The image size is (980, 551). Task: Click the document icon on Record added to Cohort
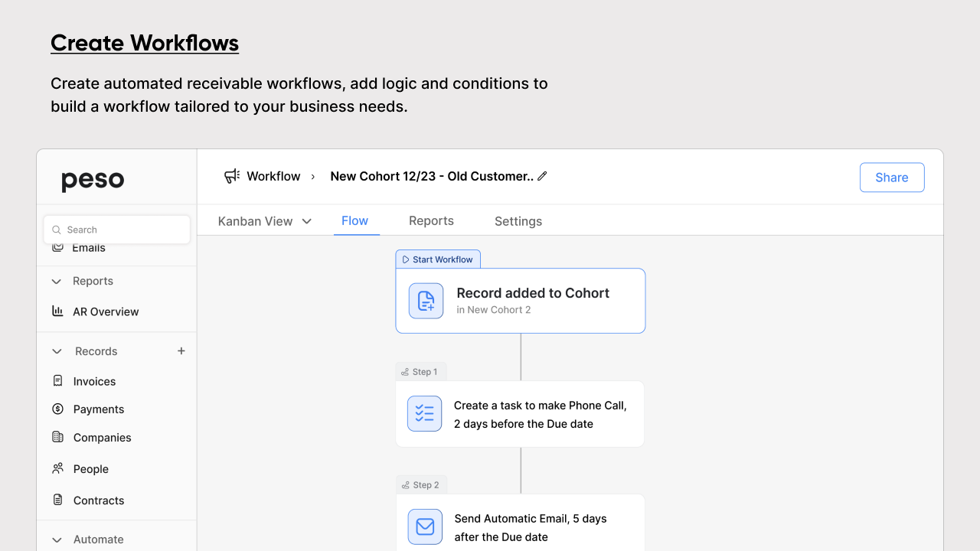(x=426, y=300)
